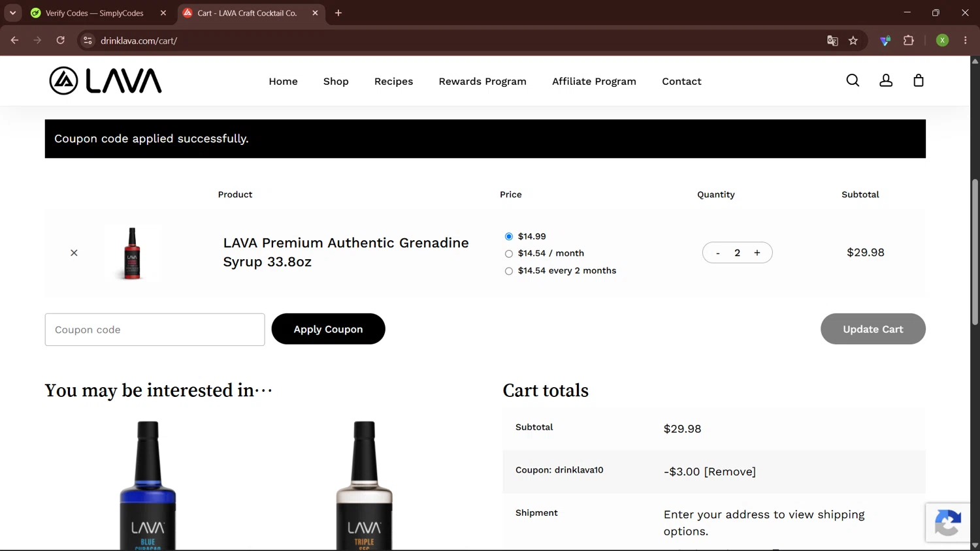
Task: Open the Shop menu item
Action: pyautogui.click(x=336, y=82)
